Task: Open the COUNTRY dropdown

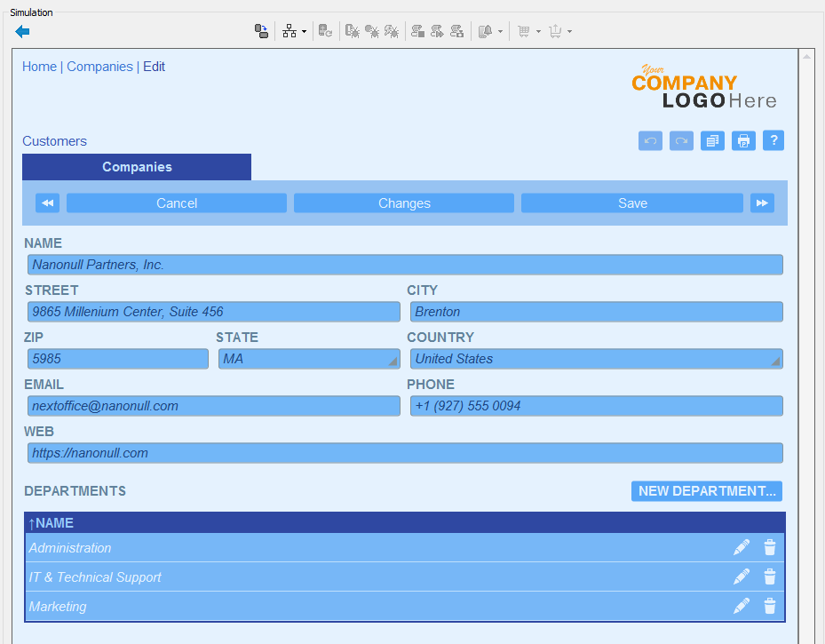Action: (x=774, y=358)
